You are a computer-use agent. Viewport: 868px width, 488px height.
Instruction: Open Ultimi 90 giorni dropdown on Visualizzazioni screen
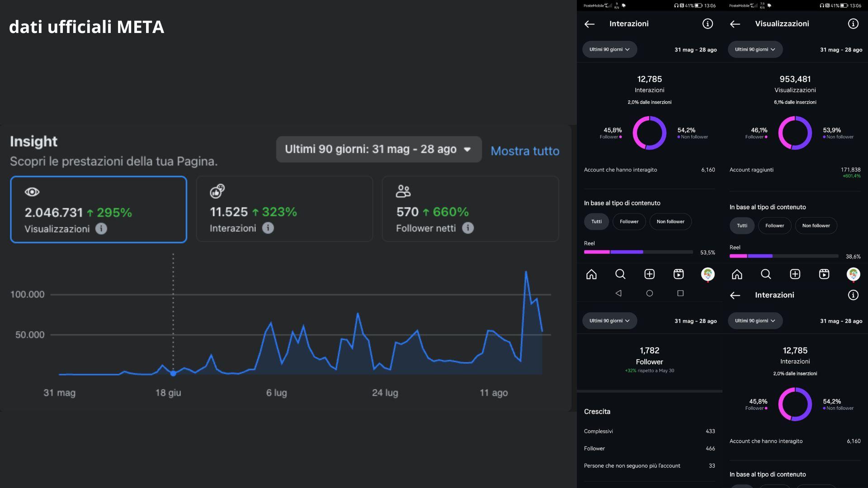point(755,49)
